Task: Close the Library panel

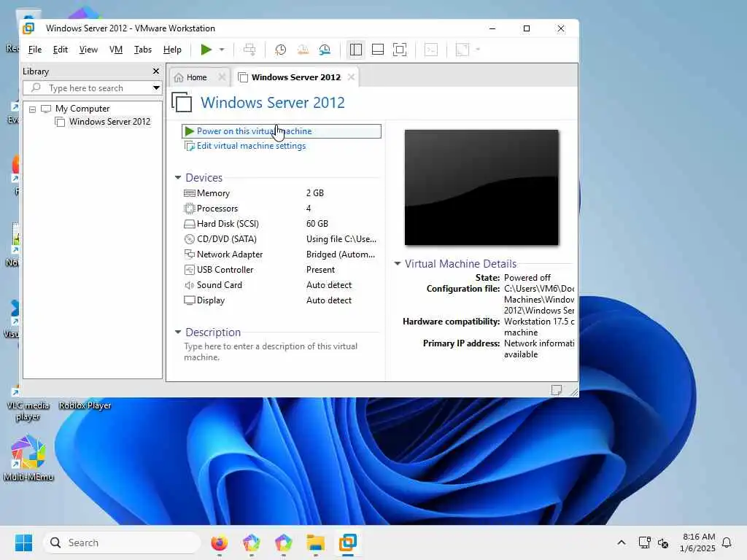Action: coord(156,71)
